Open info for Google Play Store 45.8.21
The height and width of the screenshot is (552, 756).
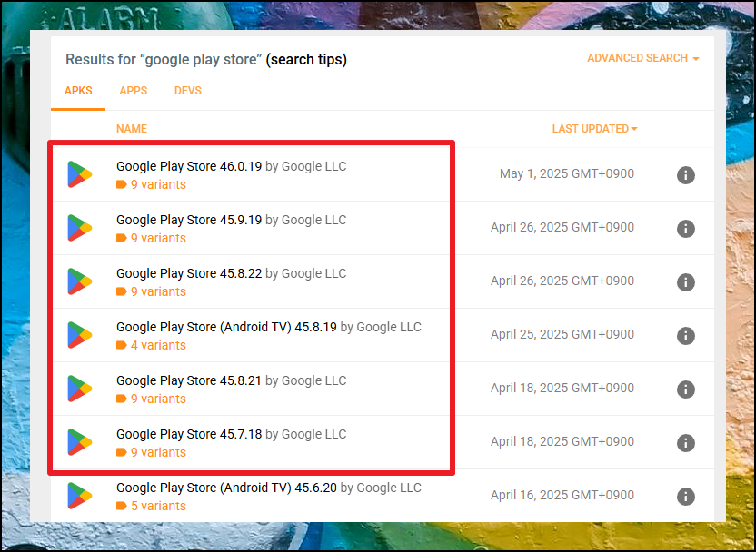pyautogui.click(x=686, y=389)
